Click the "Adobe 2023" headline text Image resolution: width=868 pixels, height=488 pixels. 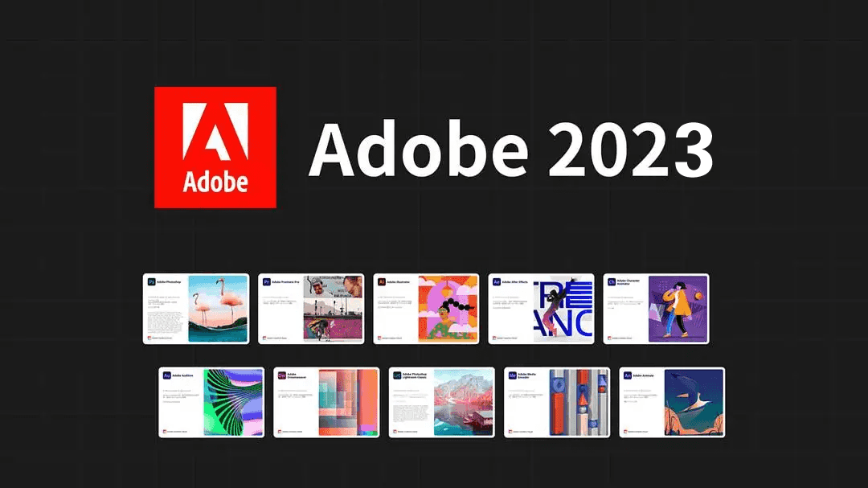pos(511,150)
